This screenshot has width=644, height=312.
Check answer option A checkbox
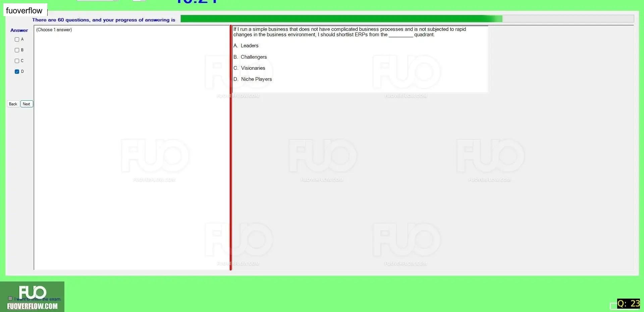(x=17, y=39)
